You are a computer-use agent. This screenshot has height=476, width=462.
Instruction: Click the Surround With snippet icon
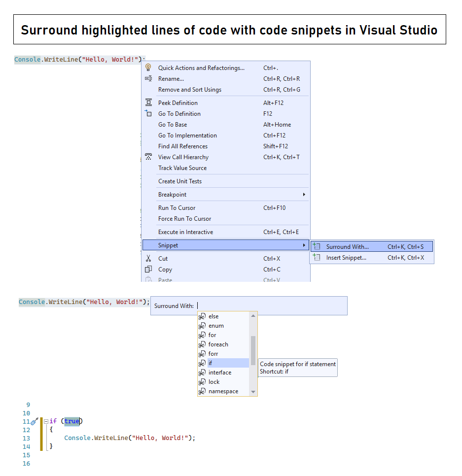317,246
